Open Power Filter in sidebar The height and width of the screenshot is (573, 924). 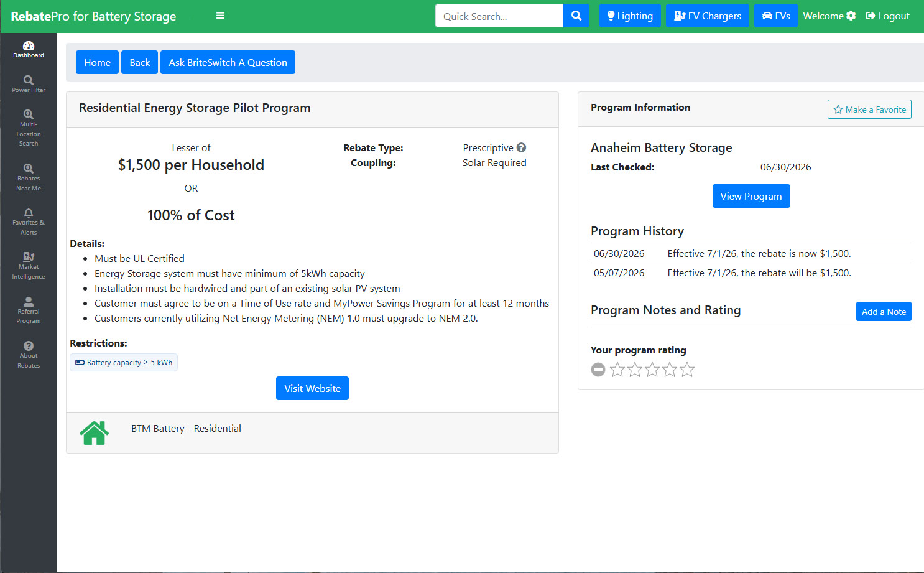[29, 84]
